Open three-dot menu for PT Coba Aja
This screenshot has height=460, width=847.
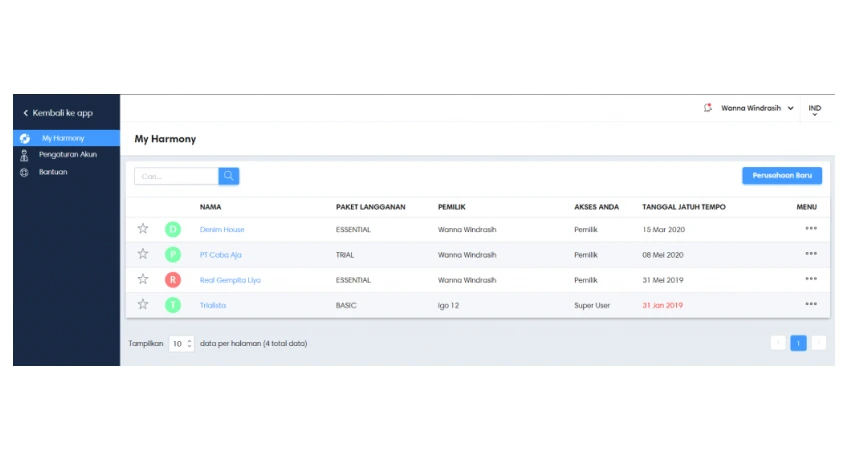811,254
